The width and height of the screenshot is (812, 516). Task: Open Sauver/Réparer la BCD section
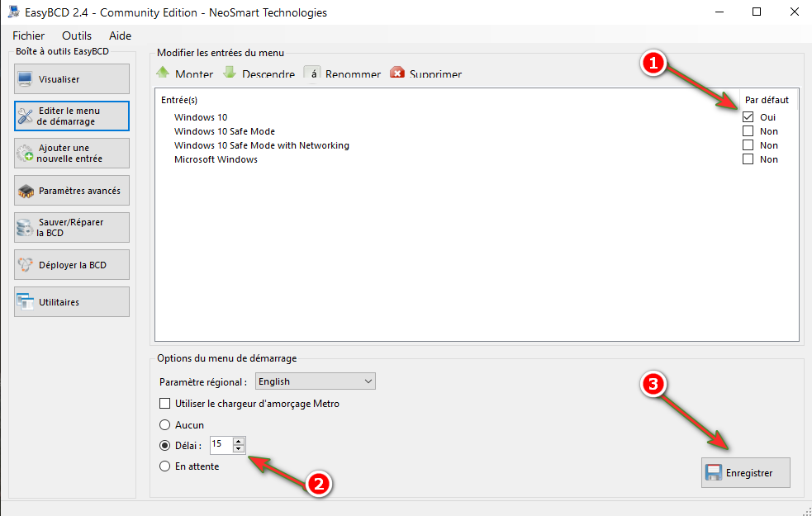click(72, 228)
